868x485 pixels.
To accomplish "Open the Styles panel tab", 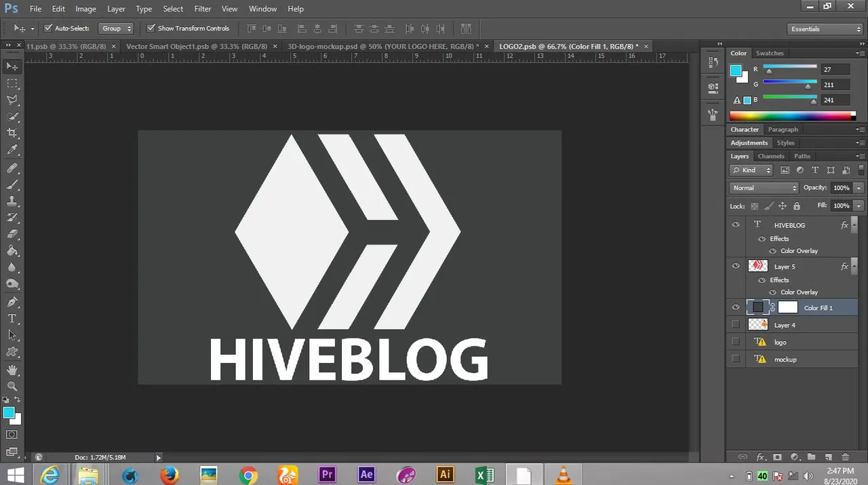I will [785, 143].
